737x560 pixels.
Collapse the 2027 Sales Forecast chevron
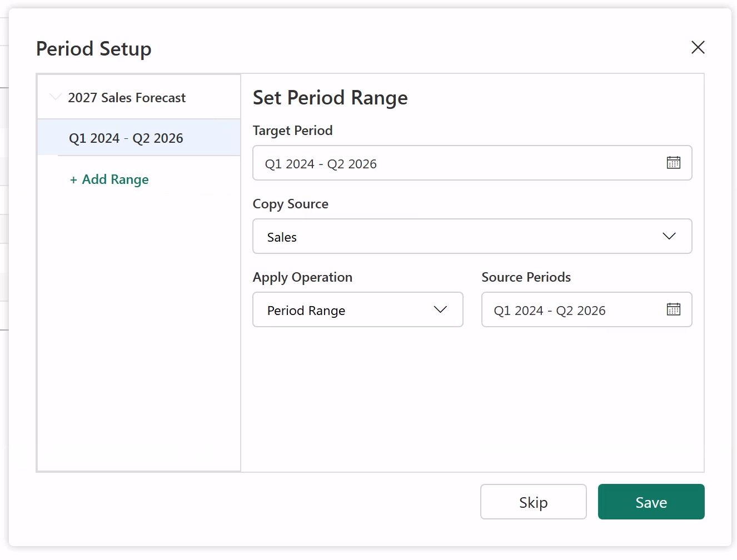pos(55,97)
